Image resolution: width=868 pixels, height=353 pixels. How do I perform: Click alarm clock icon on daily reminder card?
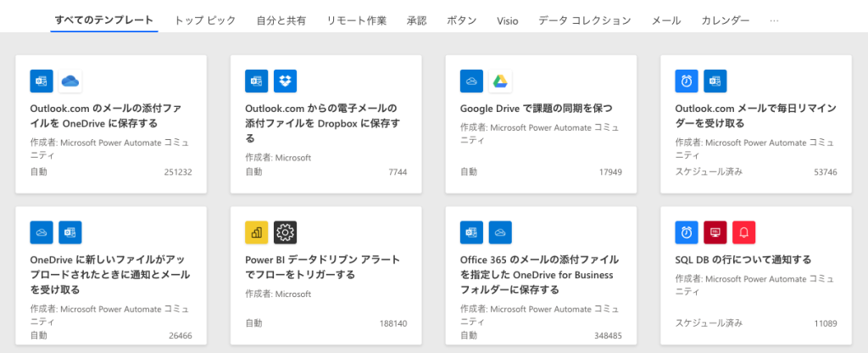(x=687, y=81)
